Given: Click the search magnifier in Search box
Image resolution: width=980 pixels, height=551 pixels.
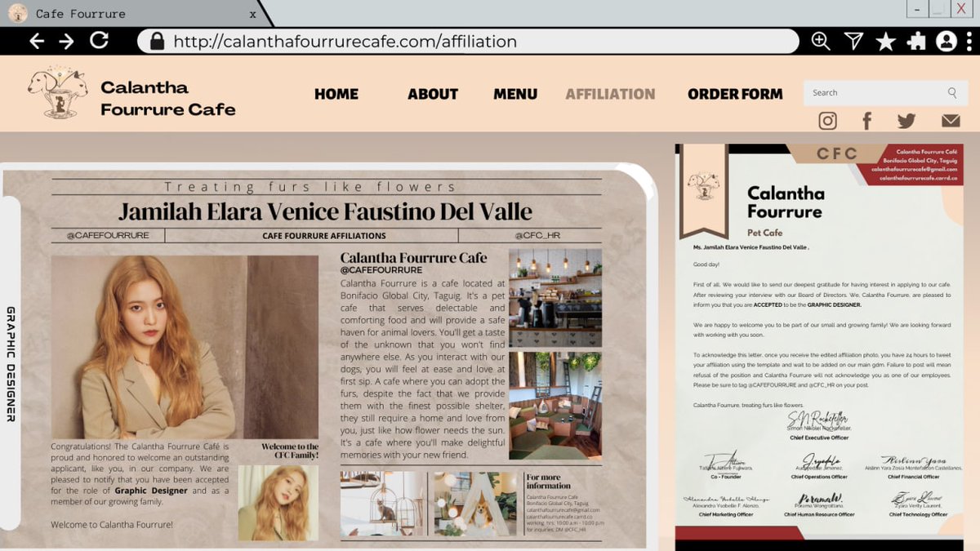Looking at the screenshot, I should coord(952,93).
